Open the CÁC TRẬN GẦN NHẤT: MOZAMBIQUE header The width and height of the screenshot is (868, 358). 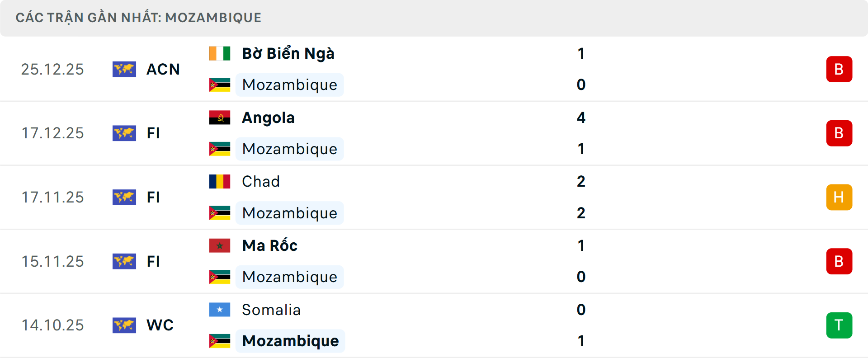[139, 18]
